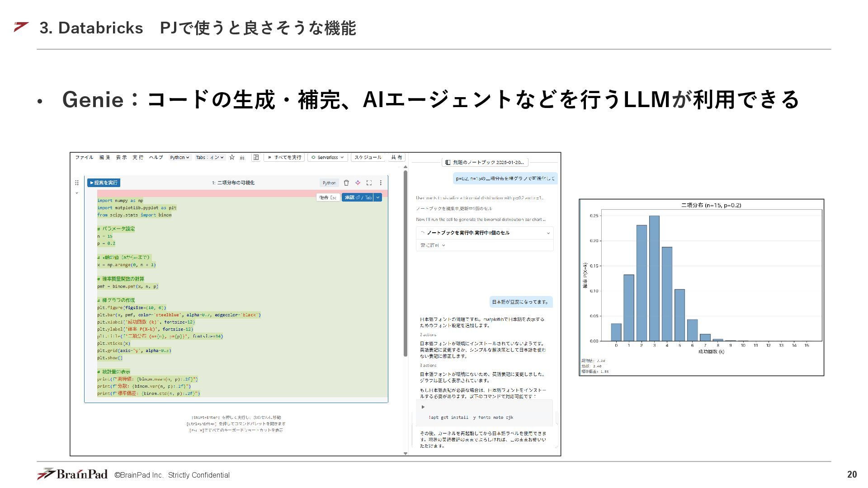The width and height of the screenshot is (868, 488).
Task: Delete the cell with the trash icon
Action: click(346, 183)
